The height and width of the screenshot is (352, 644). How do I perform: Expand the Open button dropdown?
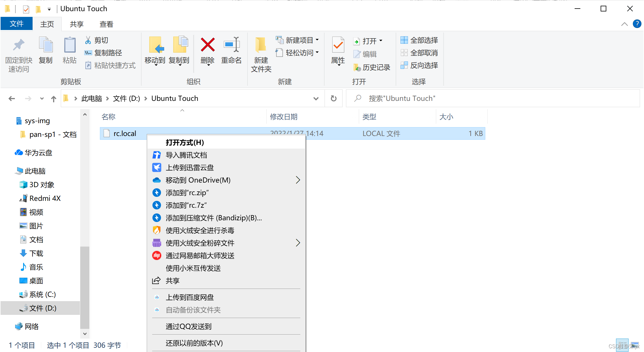tap(381, 41)
